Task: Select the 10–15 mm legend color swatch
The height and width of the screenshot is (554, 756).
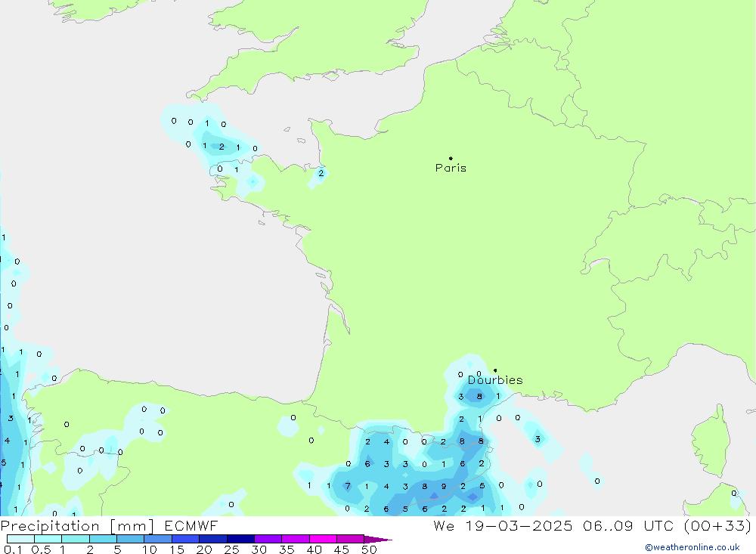Action: click(x=158, y=539)
